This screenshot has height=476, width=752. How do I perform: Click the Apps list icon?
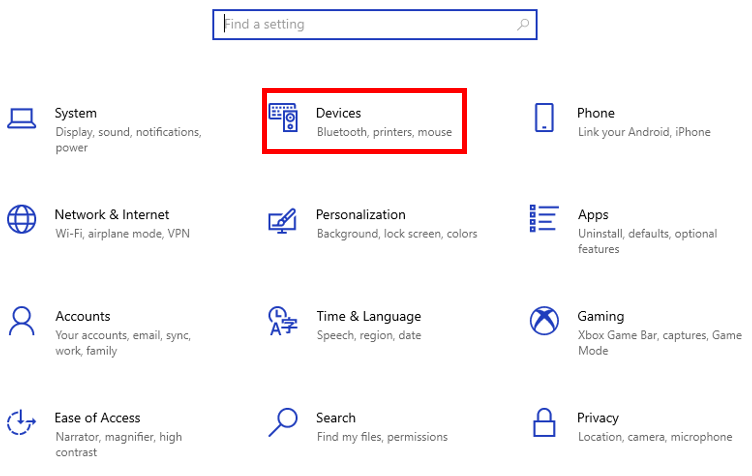tap(544, 219)
